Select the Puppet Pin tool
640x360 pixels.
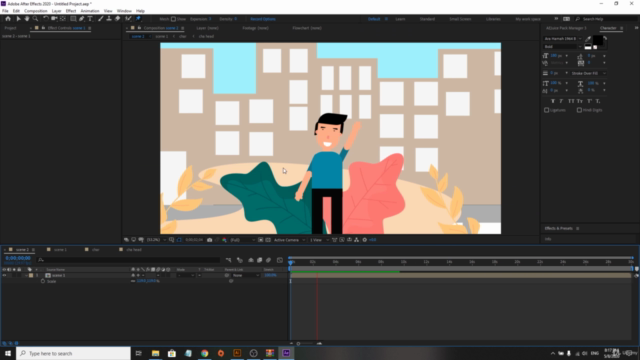point(138,19)
